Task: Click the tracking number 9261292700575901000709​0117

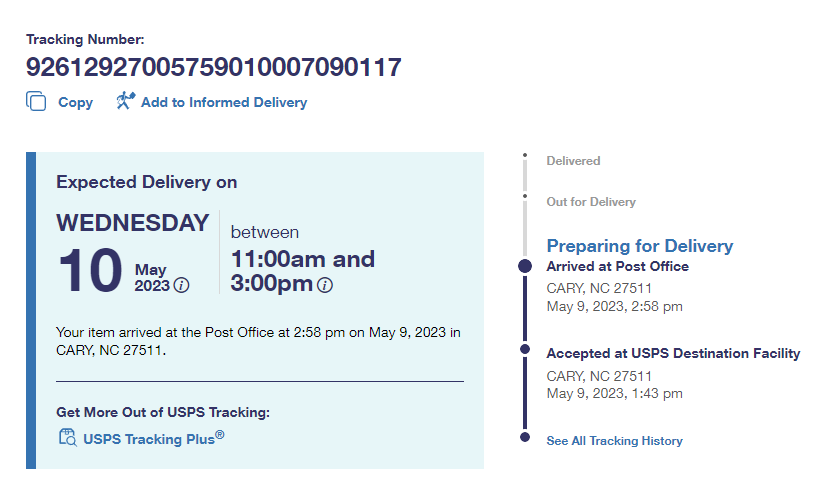Action: pyautogui.click(x=214, y=68)
